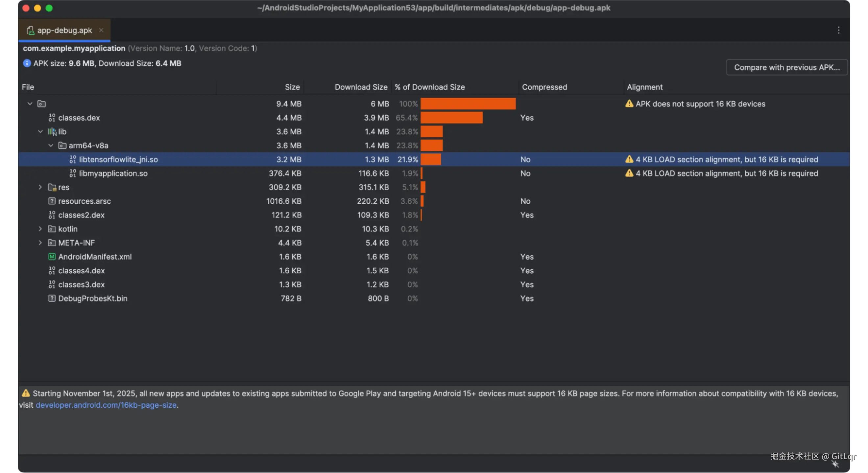Click the resources.arsc unknown file icon
The width and height of the screenshot is (868, 473).
(52, 201)
